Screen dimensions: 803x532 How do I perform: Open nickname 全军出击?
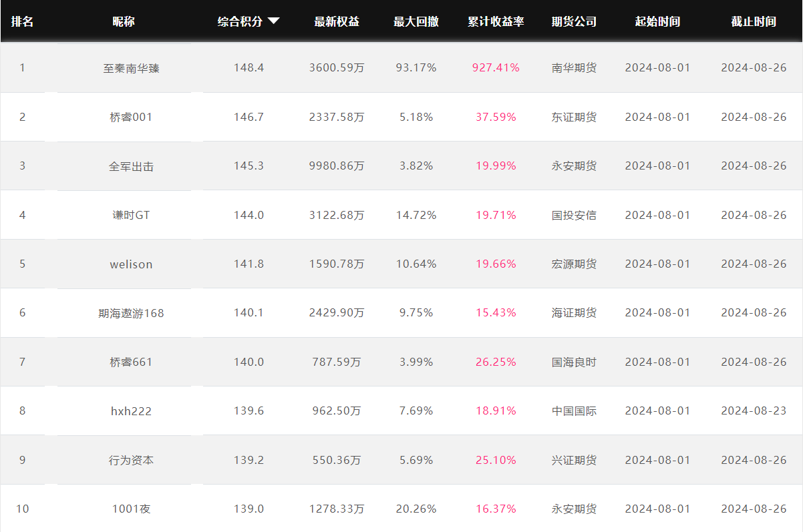pyautogui.click(x=131, y=166)
